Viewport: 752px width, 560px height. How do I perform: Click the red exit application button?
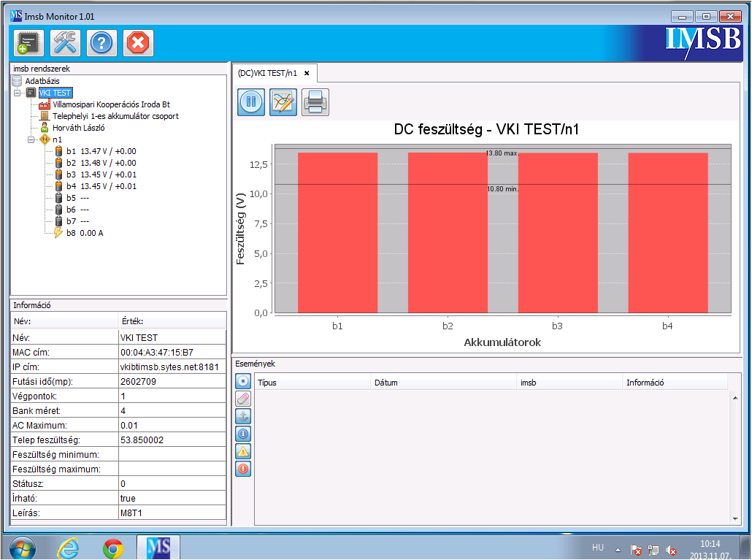click(x=138, y=43)
